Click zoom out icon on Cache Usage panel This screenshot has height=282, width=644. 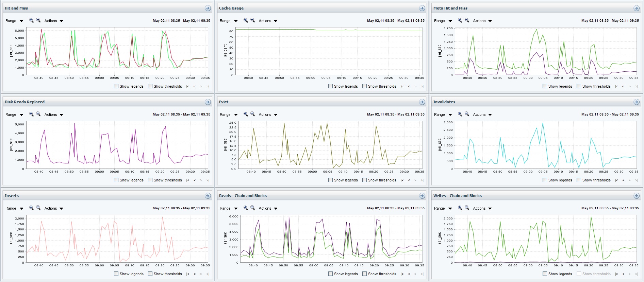coord(252,20)
